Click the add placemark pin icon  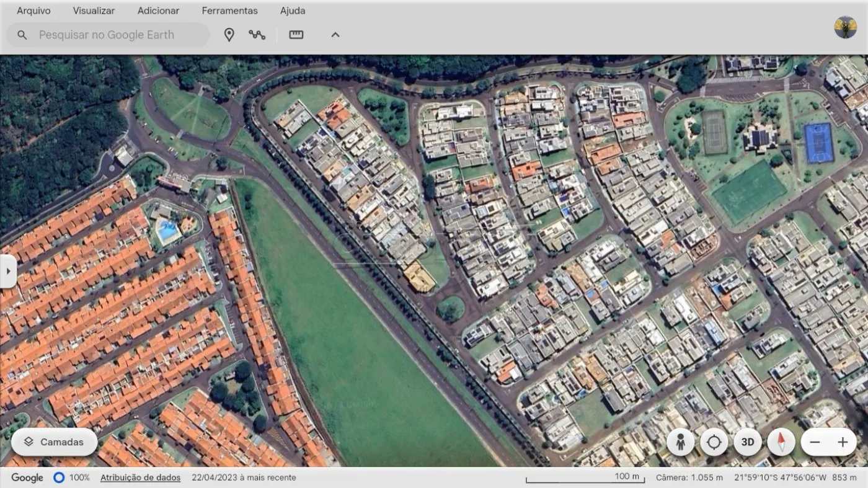click(x=229, y=35)
